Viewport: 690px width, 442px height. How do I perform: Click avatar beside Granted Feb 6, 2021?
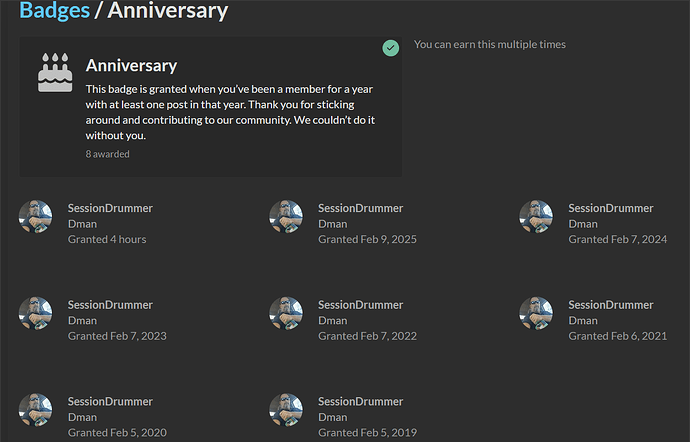point(536,313)
